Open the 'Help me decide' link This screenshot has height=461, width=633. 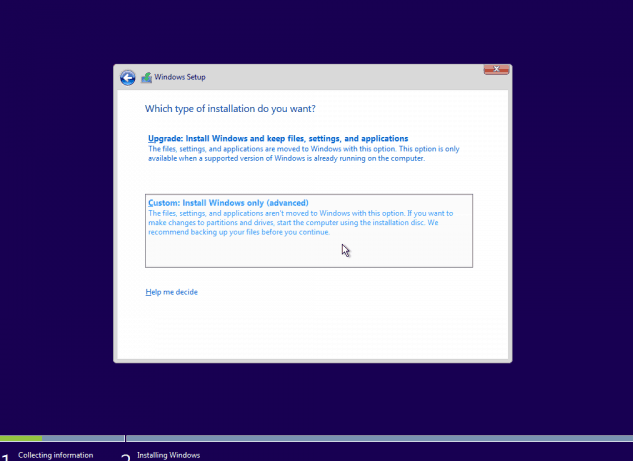pos(172,292)
